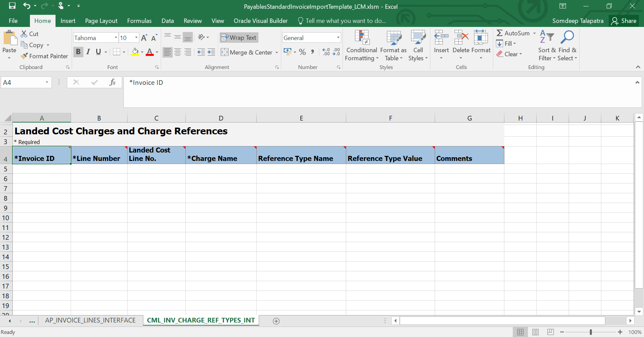The image size is (644, 337).
Task: Click the Borders icon
Action: point(116,52)
